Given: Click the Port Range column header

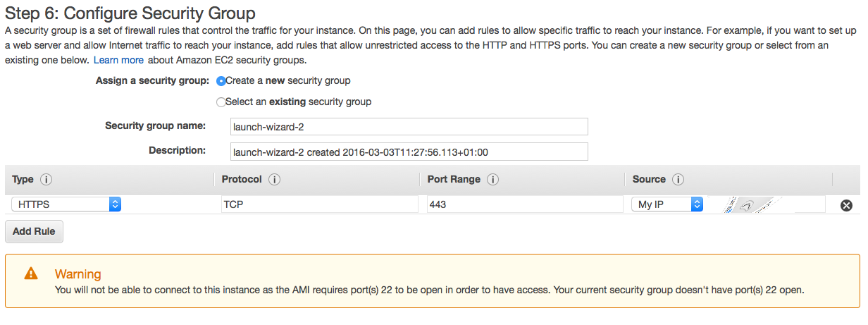Looking at the screenshot, I should pyautogui.click(x=454, y=180).
